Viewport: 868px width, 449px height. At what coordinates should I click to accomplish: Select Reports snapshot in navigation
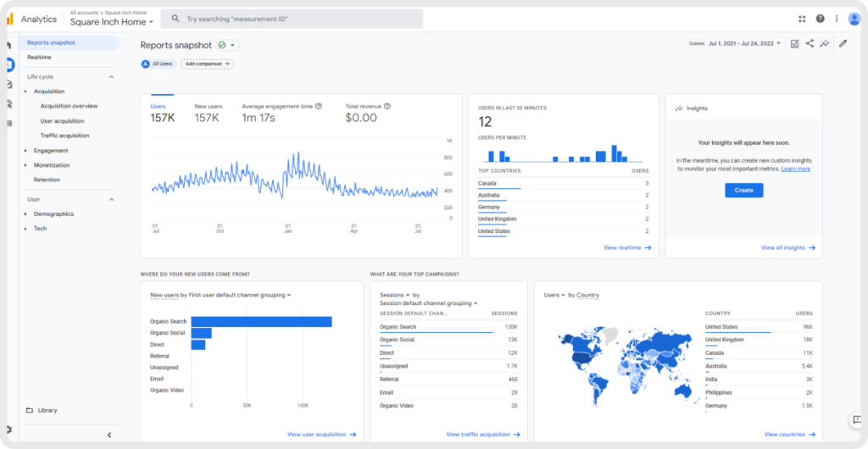point(70,42)
